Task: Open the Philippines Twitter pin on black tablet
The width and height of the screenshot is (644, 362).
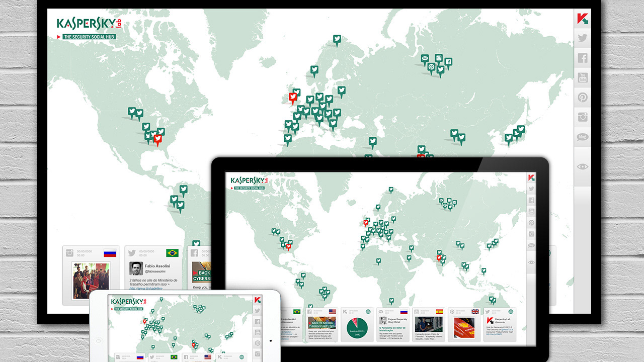Action: (x=484, y=271)
